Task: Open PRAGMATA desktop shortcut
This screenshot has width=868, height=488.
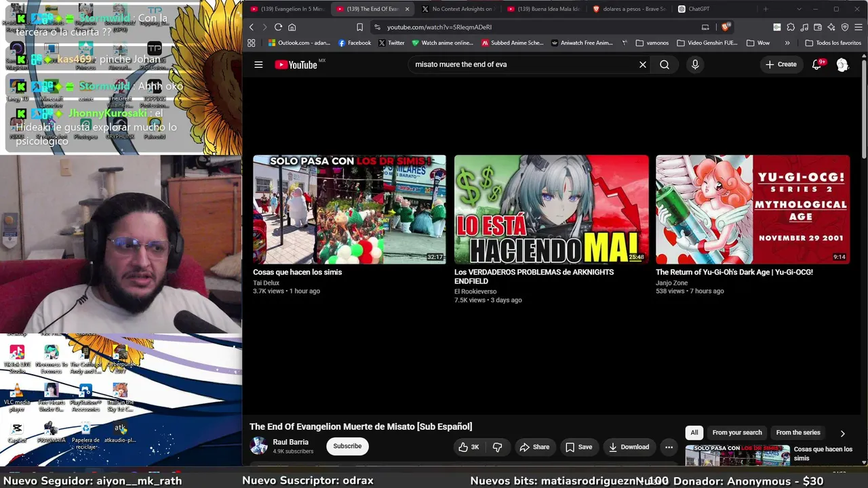Action: coord(52,434)
